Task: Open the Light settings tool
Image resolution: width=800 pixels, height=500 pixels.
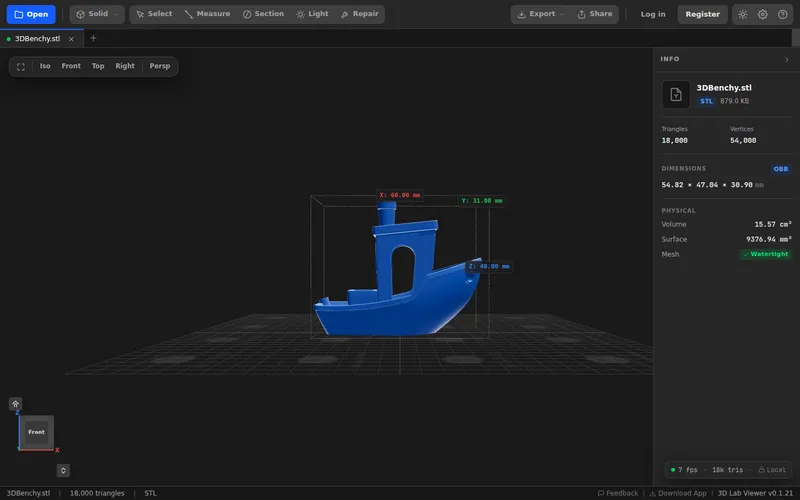Action: click(312, 14)
